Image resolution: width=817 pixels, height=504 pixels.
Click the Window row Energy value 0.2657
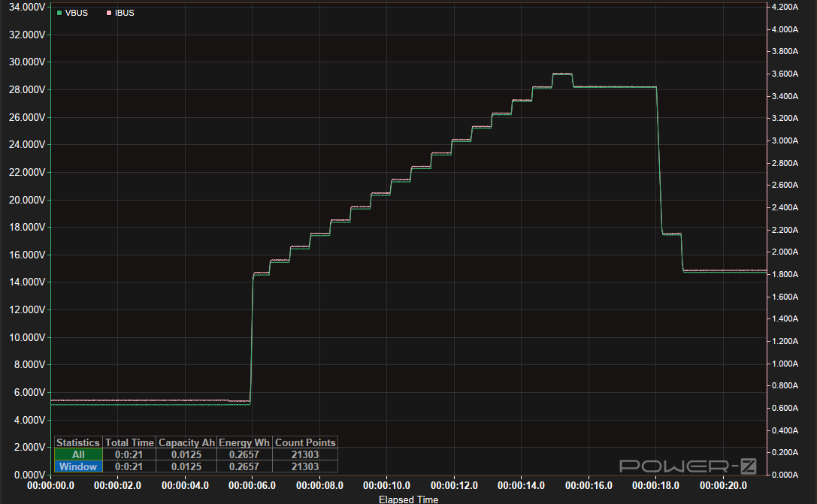[244, 466]
